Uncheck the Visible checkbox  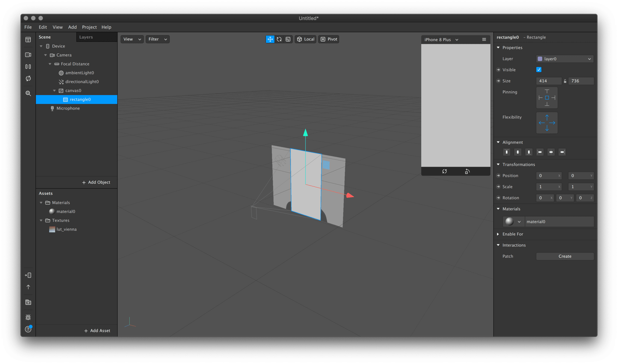click(539, 70)
